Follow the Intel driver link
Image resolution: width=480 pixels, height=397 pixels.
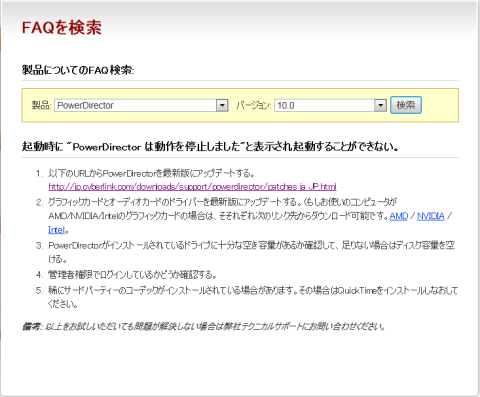(56, 230)
